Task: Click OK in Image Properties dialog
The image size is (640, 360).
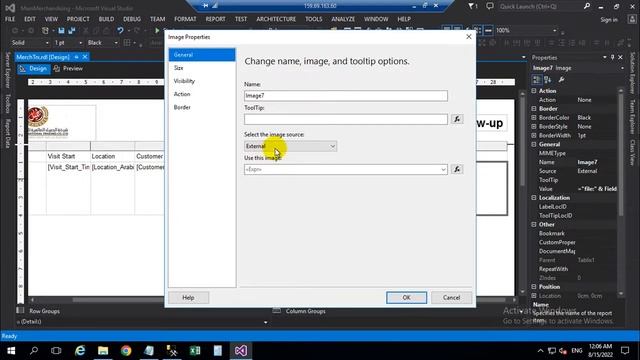Action: click(x=407, y=298)
